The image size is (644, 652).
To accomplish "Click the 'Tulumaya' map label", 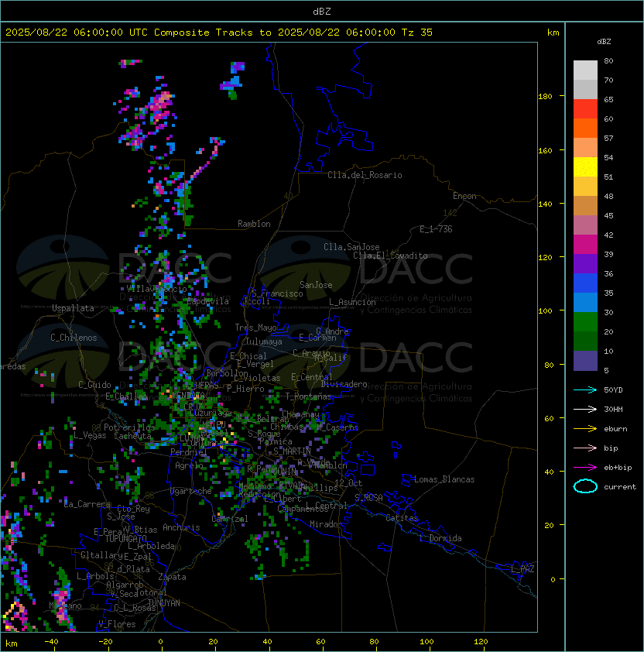I will pos(264,341).
